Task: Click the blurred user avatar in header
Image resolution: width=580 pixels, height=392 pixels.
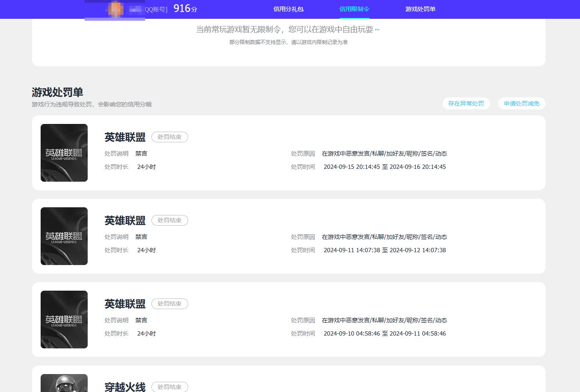Action: pos(115,9)
